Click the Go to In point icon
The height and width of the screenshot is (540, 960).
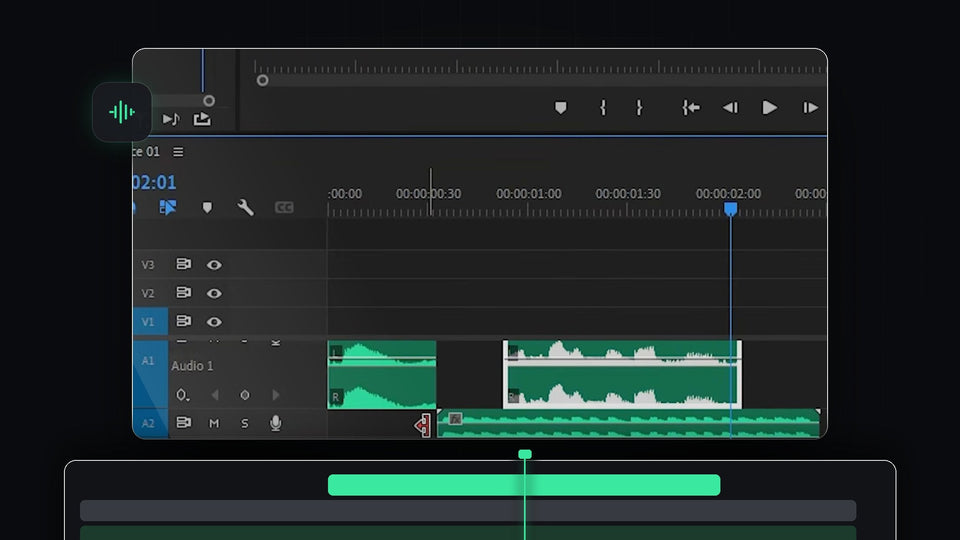(691, 108)
